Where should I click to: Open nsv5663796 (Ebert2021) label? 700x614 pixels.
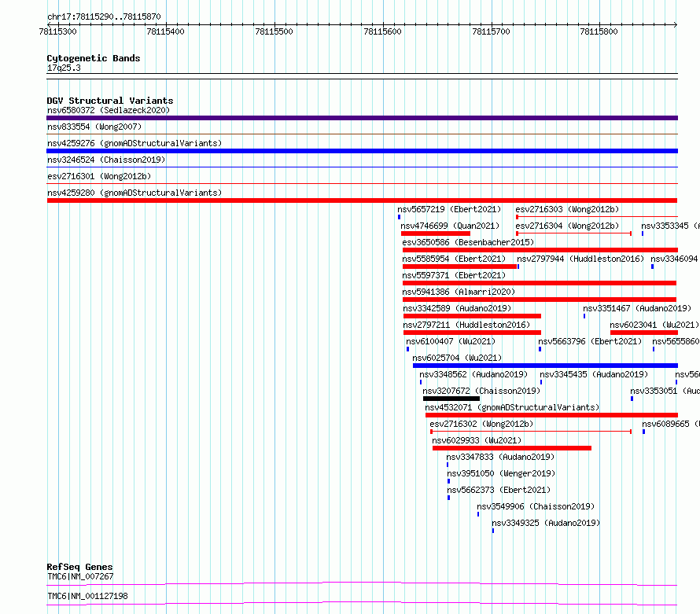tap(590, 341)
